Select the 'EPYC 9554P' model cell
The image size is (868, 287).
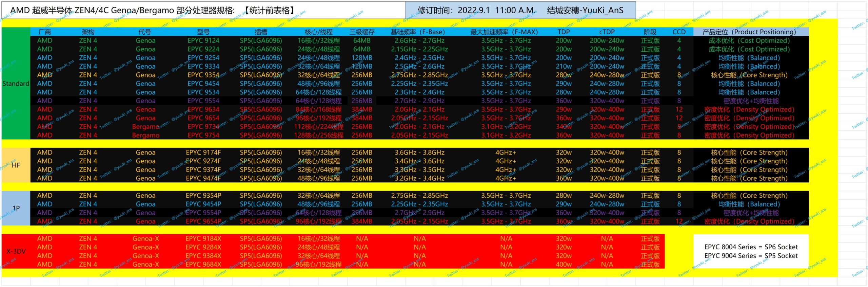pyautogui.click(x=203, y=213)
